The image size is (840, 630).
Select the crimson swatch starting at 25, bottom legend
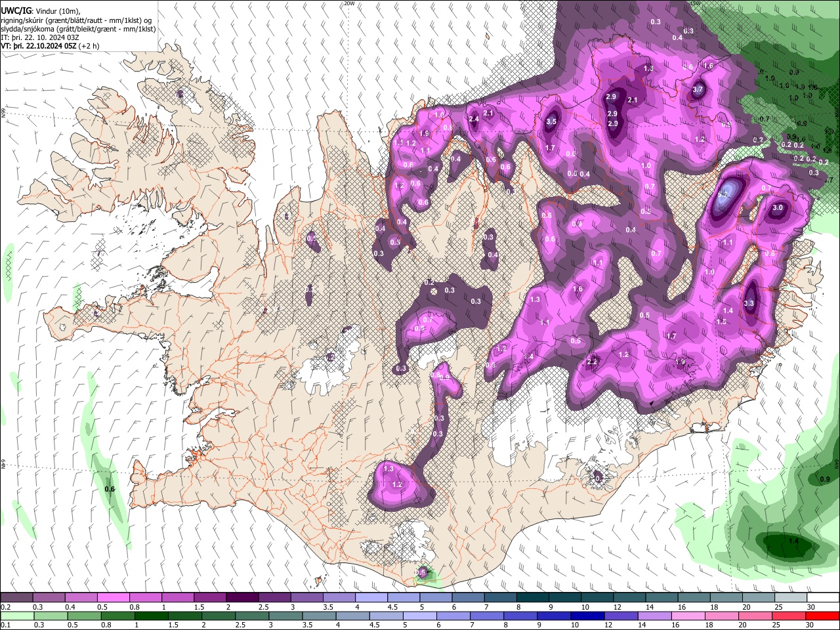click(789, 616)
